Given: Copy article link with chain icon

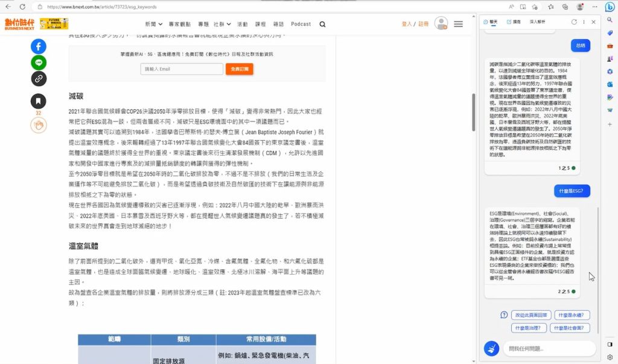Looking at the screenshot, I should coord(39,78).
